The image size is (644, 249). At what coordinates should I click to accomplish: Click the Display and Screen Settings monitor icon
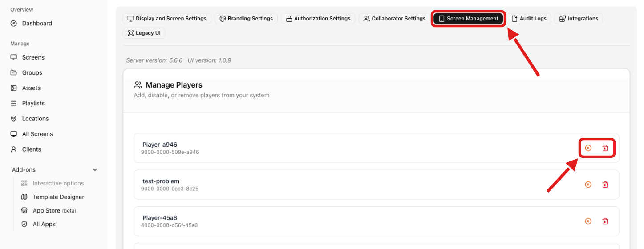[x=131, y=19]
